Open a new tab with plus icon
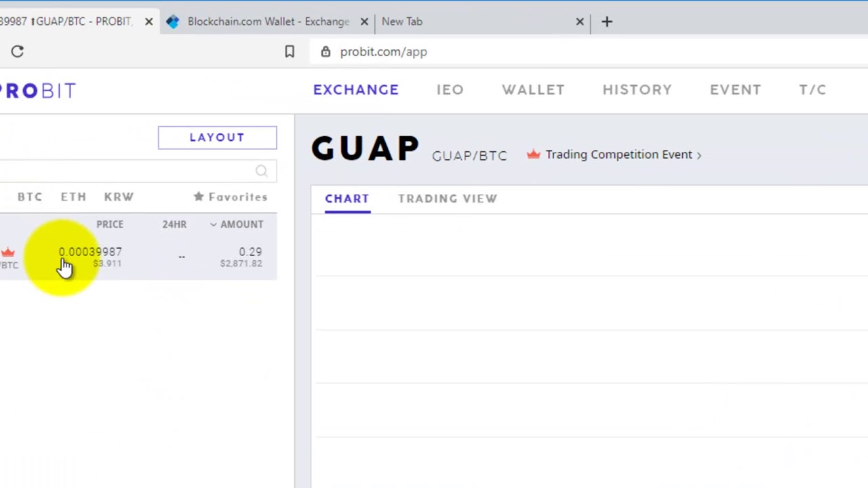Viewport: 868px width, 488px height. (607, 22)
